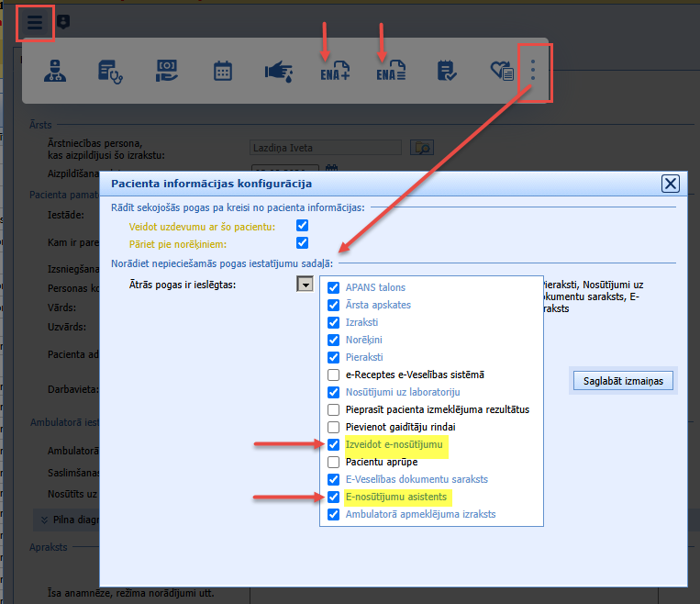Open the hamburger main menu
The height and width of the screenshot is (604, 700).
point(35,22)
